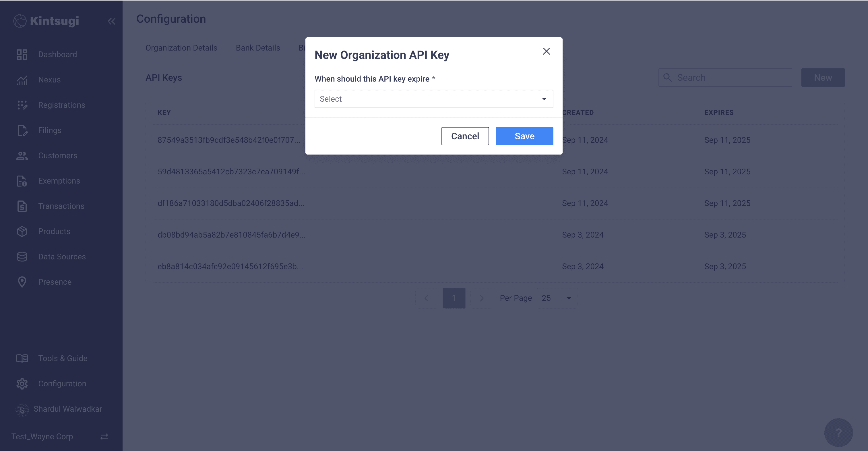The image size is (868, 451).
Task: Click the Dashboard grid icon in sidebar
Action: 22,54
